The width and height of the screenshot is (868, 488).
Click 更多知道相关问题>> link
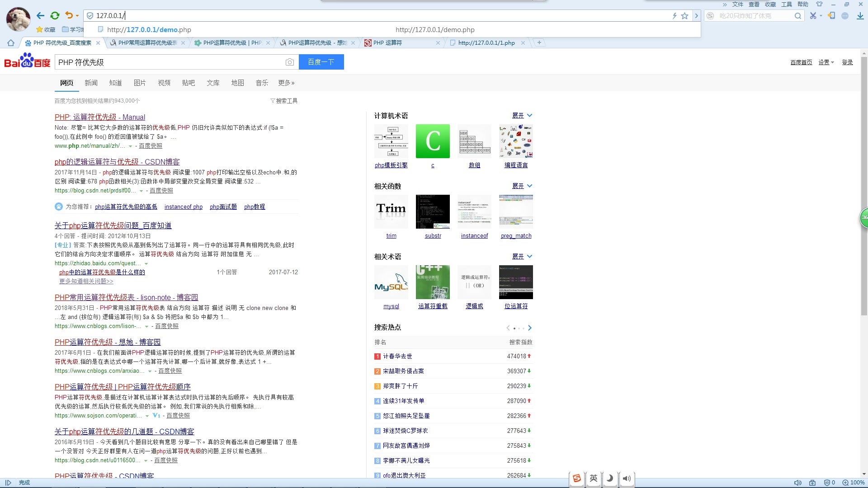[x=86, y=281]
